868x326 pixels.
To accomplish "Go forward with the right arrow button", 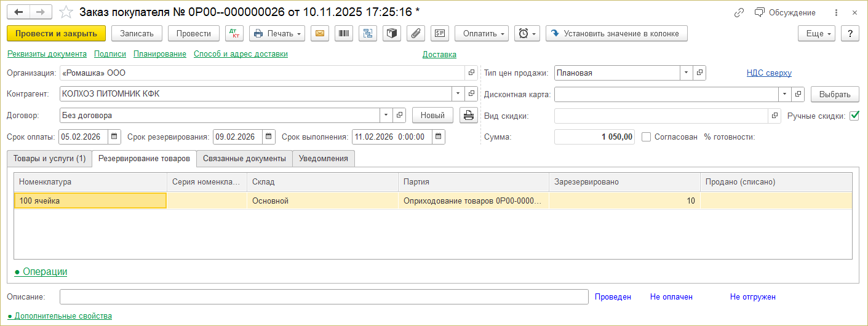I will 41,12.
